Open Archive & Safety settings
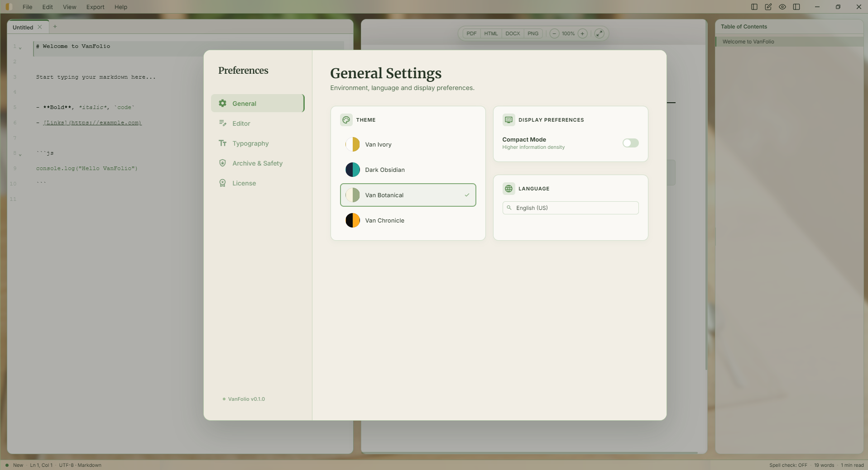Image resolution: width=868 pixels, height=470 pixels. [x=257, y=163]
